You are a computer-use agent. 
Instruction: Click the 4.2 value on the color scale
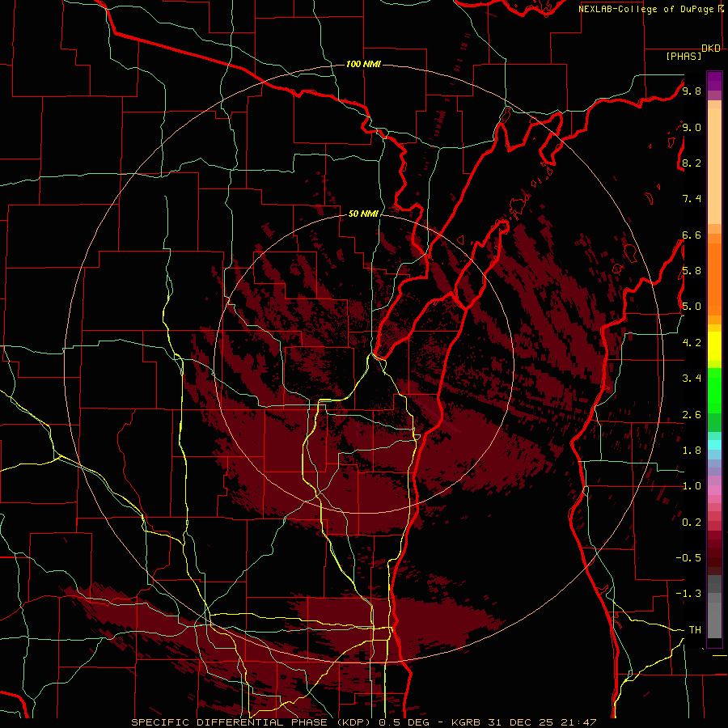692,343
